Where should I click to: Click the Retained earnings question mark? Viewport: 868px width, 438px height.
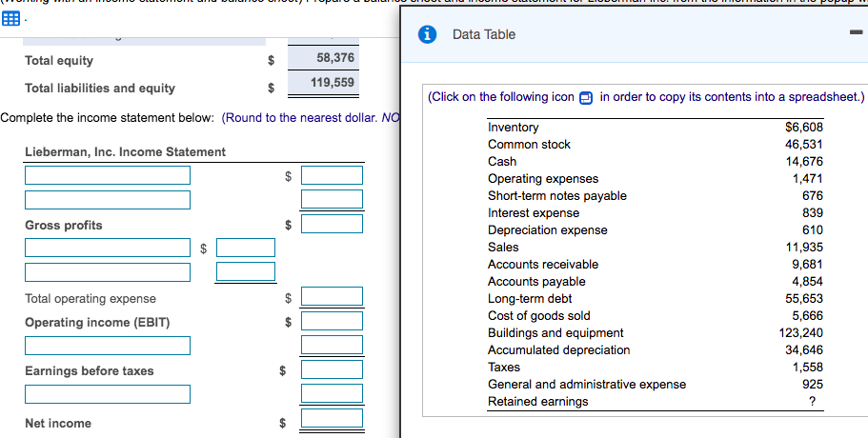coord(812,402)
